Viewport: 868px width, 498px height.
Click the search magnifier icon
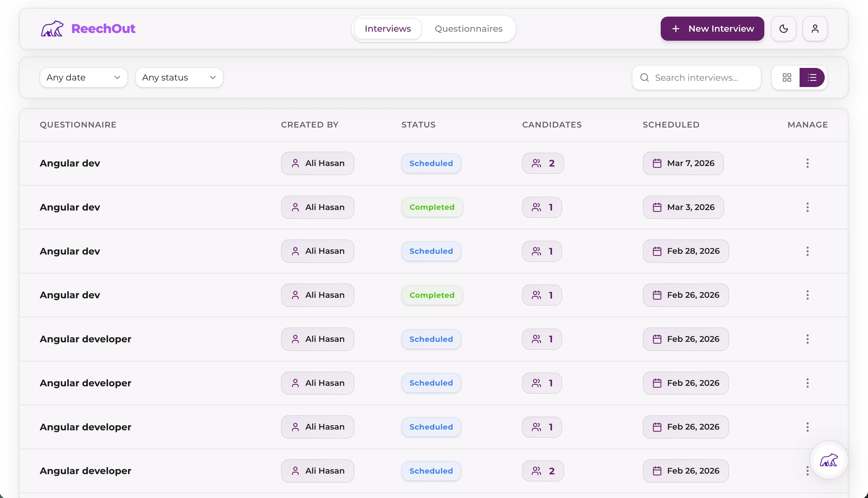click(644, 77)
